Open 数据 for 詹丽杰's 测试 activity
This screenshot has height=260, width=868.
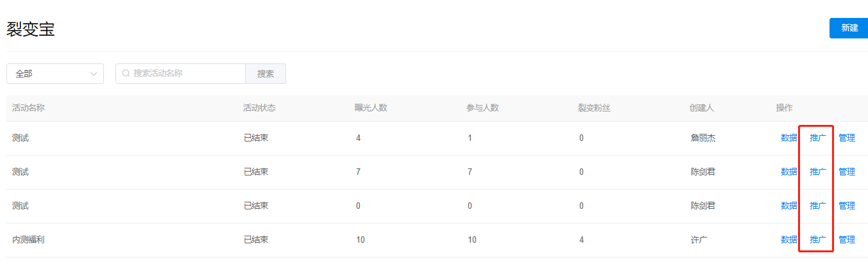789,138
